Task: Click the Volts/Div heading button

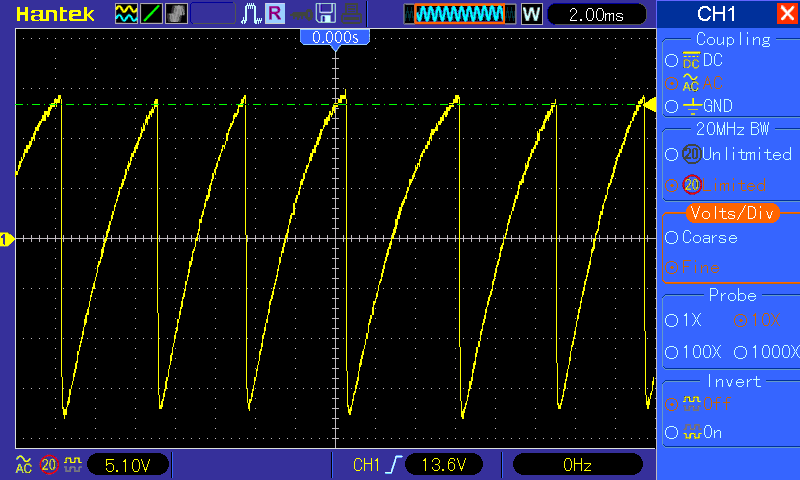Action: 733,213
